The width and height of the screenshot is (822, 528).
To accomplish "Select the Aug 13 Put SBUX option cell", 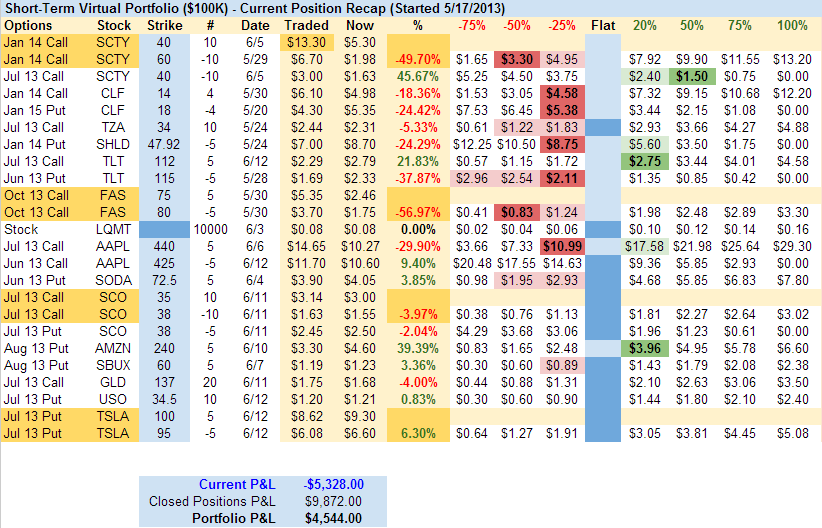I will pyautogui.click(x=35, y=365).
